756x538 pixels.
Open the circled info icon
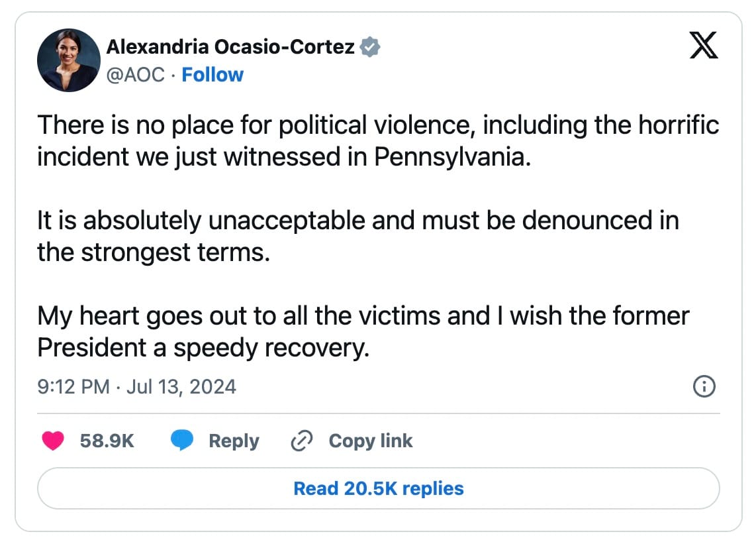pos(704,386)
